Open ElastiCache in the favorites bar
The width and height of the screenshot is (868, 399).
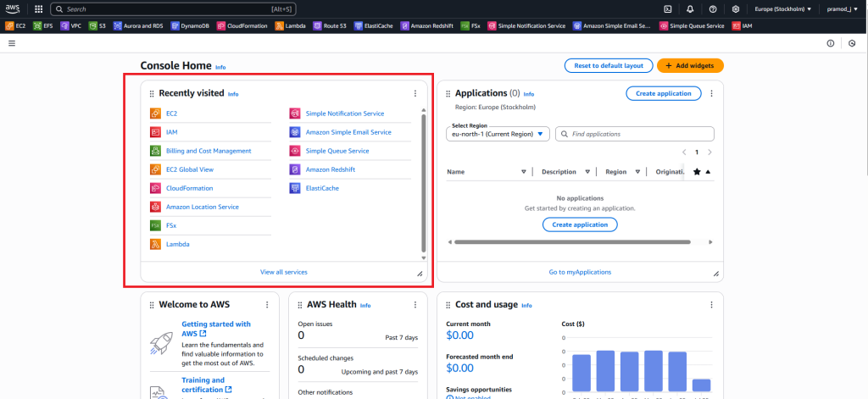pos(374,25)
